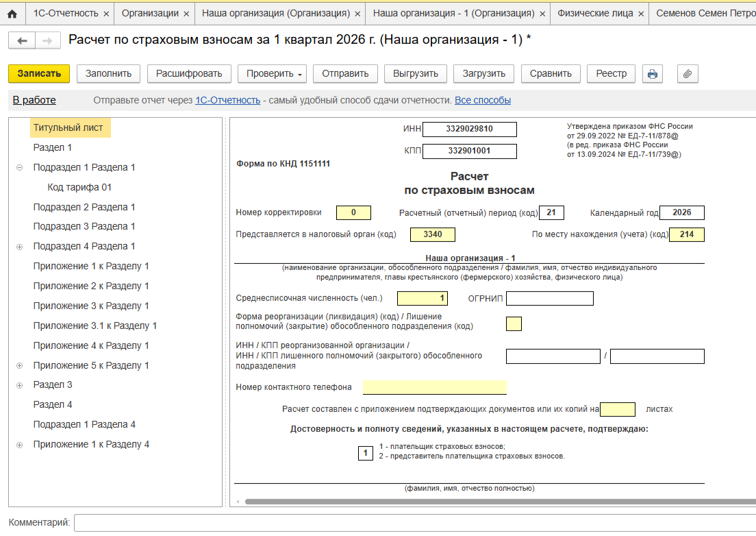
Task: Switch to Наша организация (Организация) tab
Action: (x=275, y=14)
